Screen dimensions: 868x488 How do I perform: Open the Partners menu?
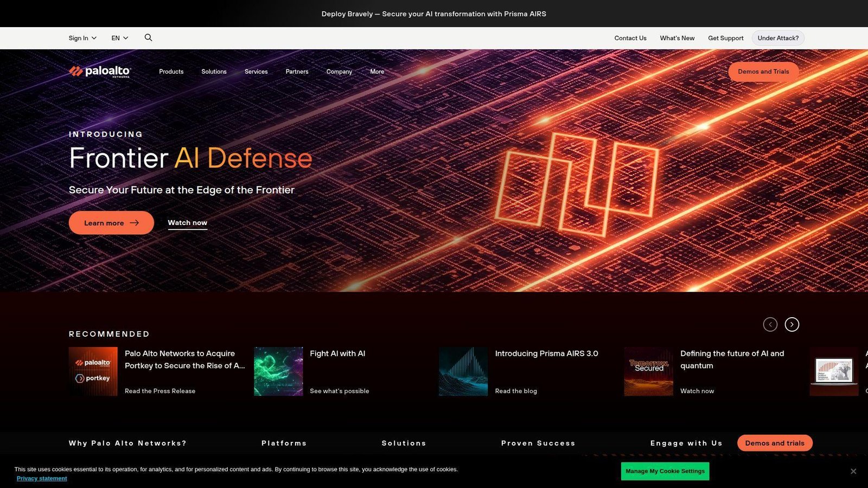click(297, 72)
